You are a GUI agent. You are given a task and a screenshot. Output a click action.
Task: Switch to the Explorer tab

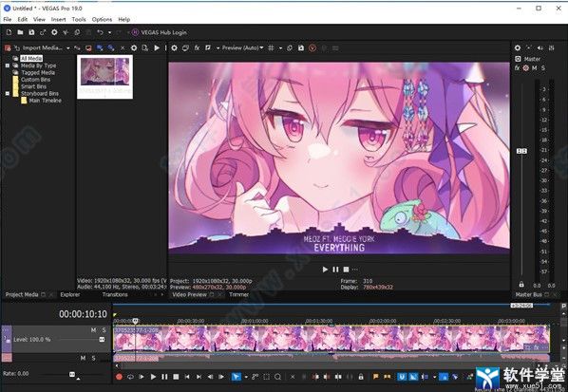click(x=70, y=294)
